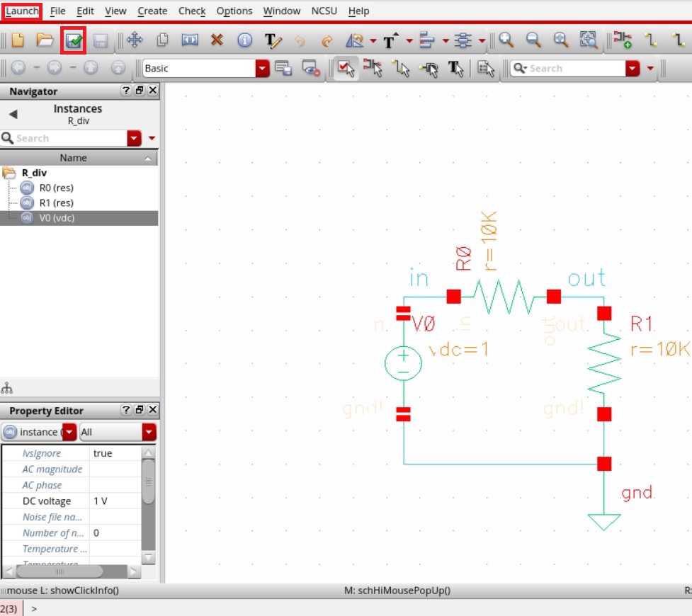Click the red X Delete tool icon
The image size is (692, 616).
click(217, 41)
